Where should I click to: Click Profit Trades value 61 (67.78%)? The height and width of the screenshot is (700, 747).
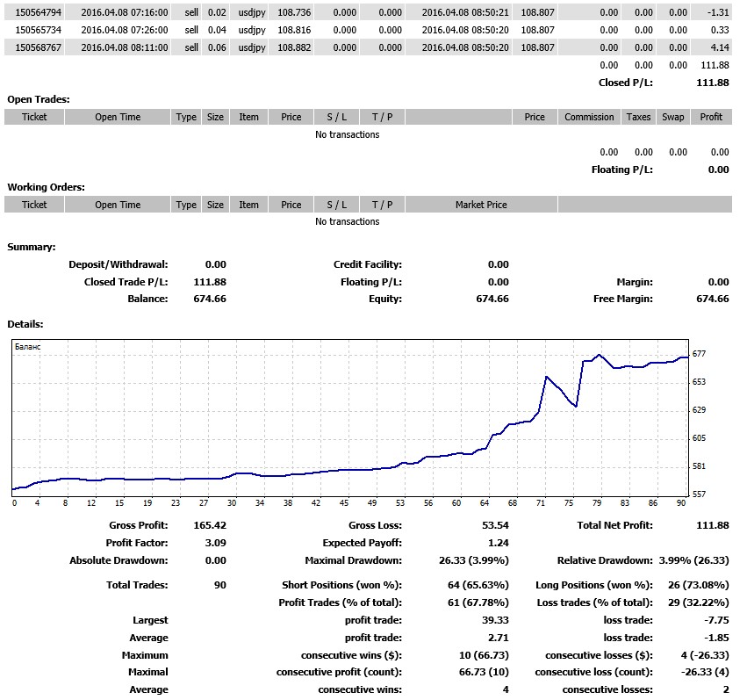(x=478, y=603)
